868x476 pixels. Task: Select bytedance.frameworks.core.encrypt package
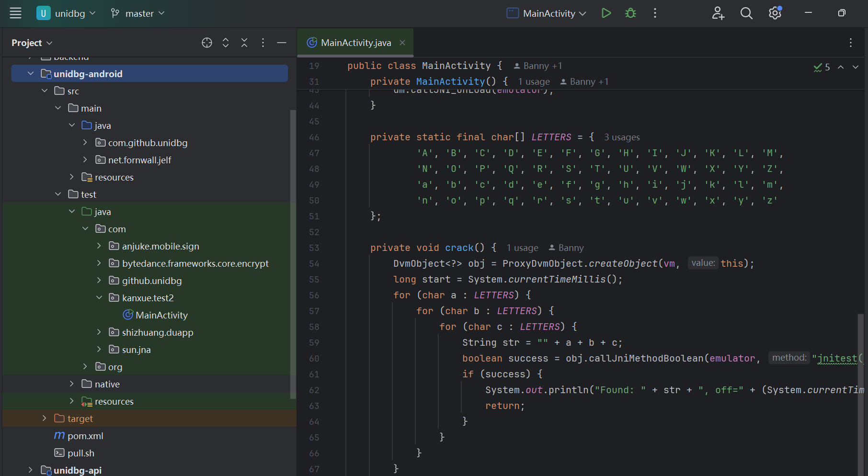point(195,263)
